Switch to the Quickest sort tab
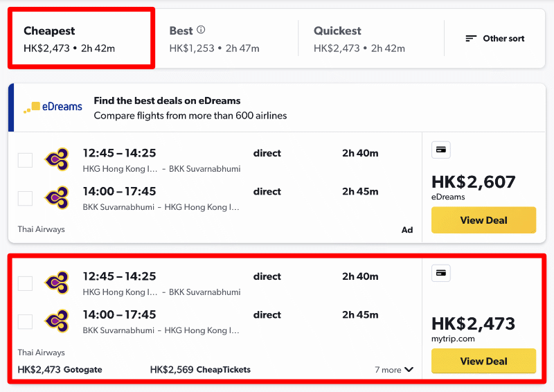This screenshot has width=554, height=392. [x=371, y=38]
